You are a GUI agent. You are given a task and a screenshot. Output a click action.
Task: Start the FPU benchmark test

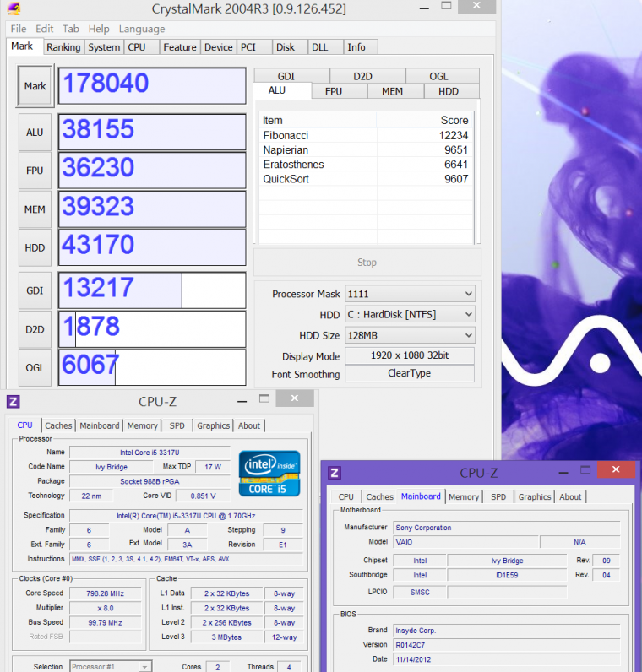click(x=35, y=171)
